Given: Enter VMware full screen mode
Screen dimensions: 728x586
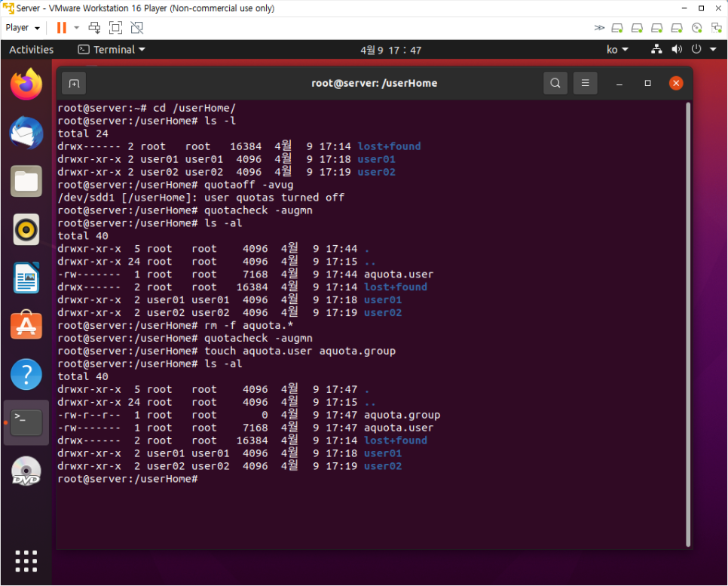Looking at the screenshot, I should tap(115, 28).
